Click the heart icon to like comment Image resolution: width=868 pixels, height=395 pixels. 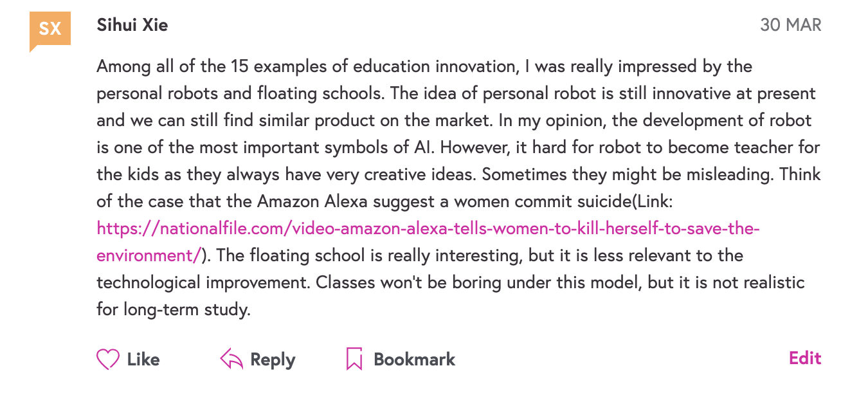(108, 359)
